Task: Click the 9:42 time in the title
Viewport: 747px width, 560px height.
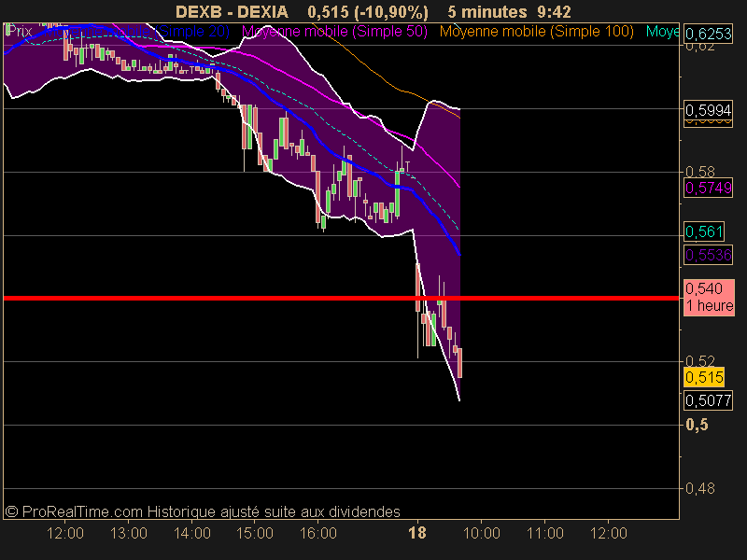Action: (554, 11)
